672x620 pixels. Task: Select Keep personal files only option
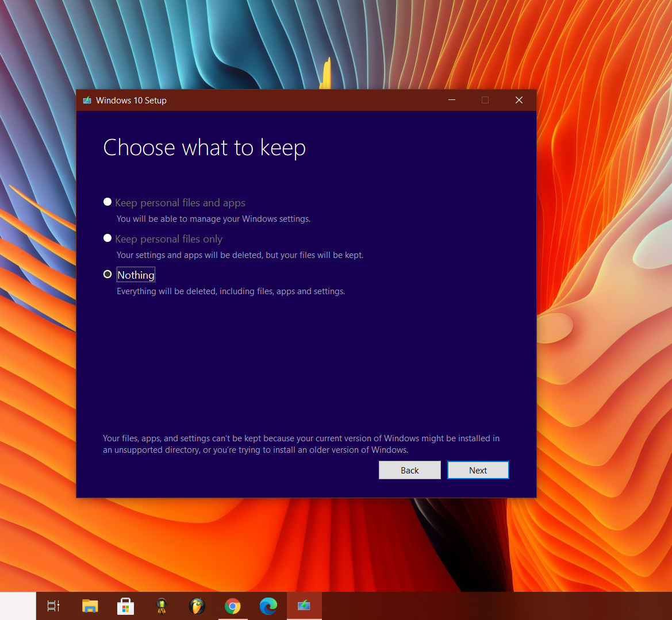click(x=107, y=238)
